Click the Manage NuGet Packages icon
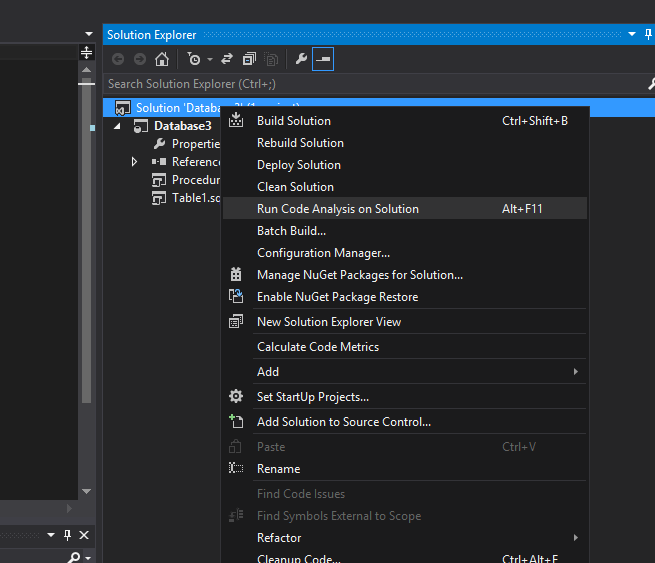 point(236,275)
